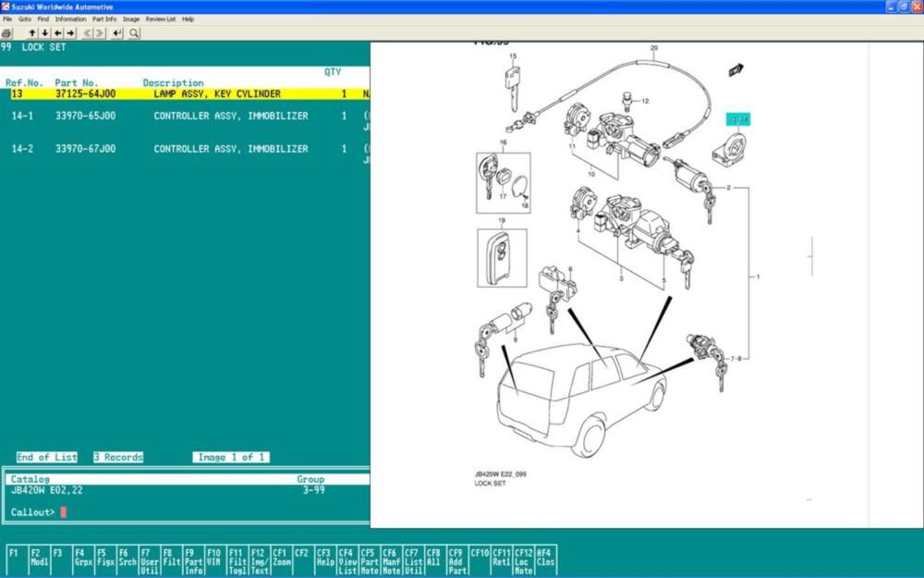The height and width of the screenshot is (578, 924).
Task: Click the printer icon in the toolbar
Action: point(6,33)
